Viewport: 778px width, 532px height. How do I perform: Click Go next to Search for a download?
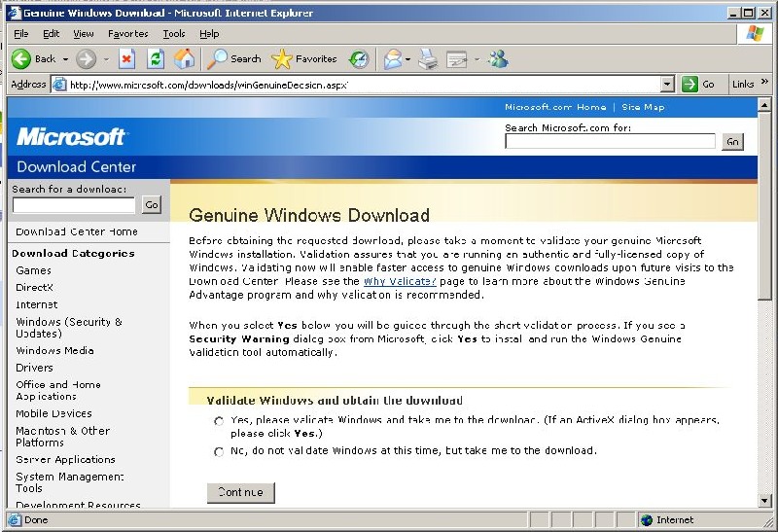point(152,204)
